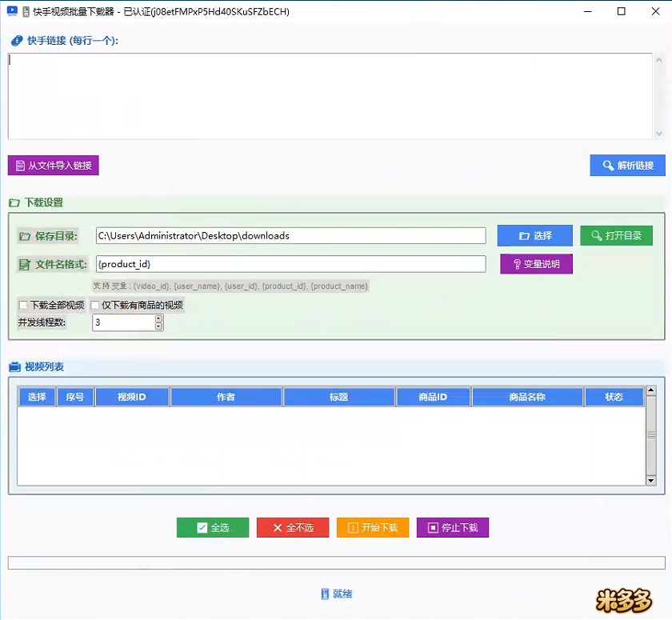Screen dimensions: 672x620
Task: Click the 解析链接 magnifier button
Action: point(628,166)
